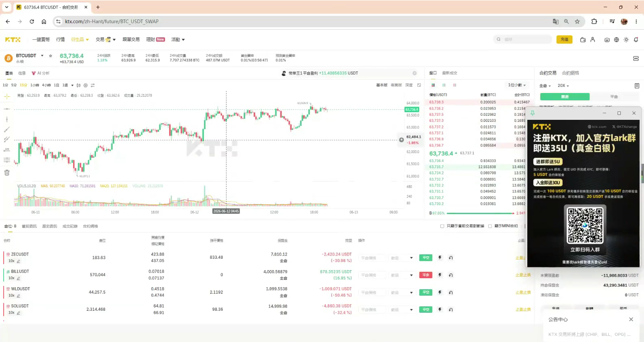Check 只顯示當前交易對數據 checkbox
644x342 pixels.
tap(442, 226)
